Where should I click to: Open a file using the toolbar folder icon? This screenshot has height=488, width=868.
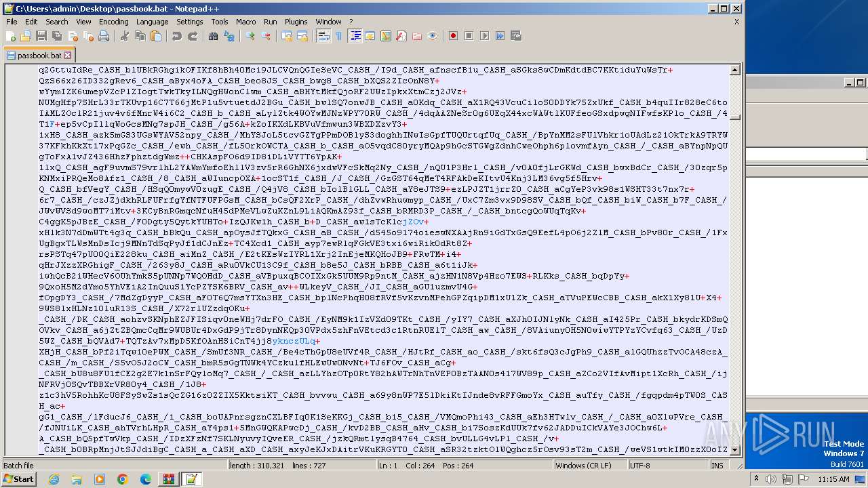26,36
